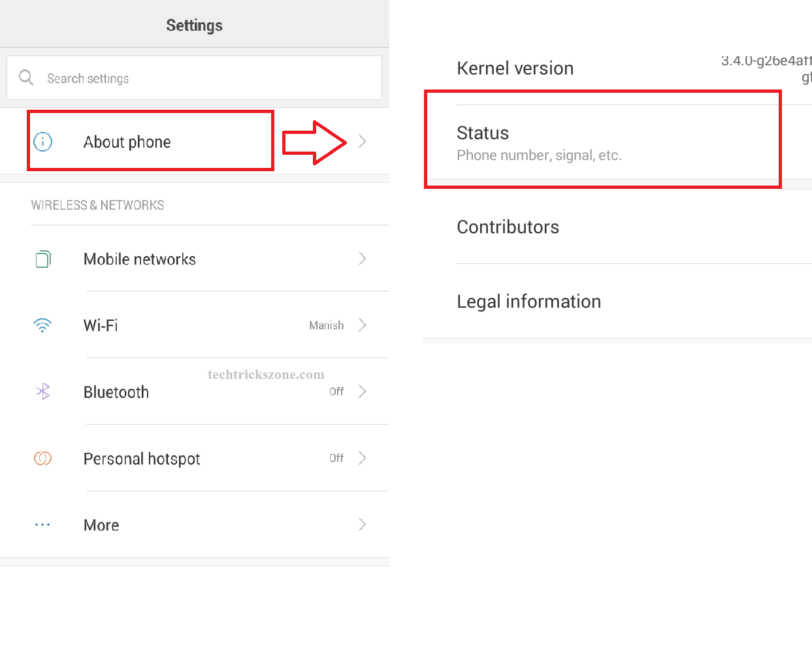Viewport: 812px width, 652px height.
Task: Select the Kernel version row
Action: pos(515,69)
